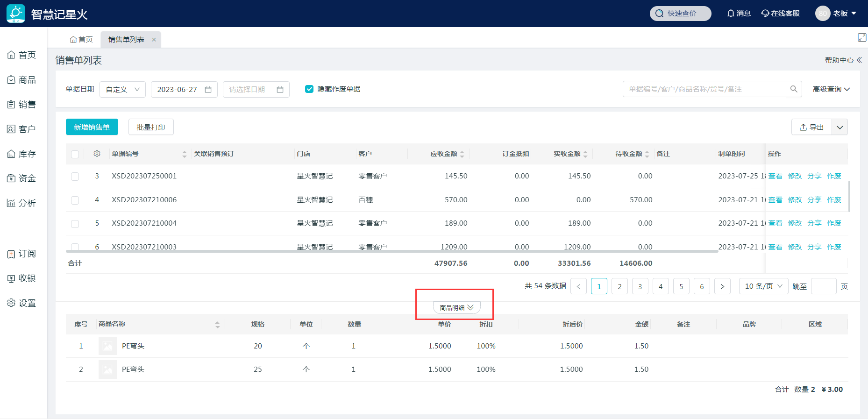Go to the next page arrow

[x=722, y=286]
